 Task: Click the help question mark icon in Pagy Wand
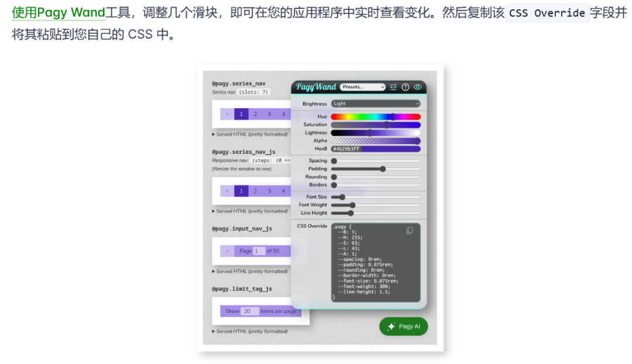coord(406,87)
